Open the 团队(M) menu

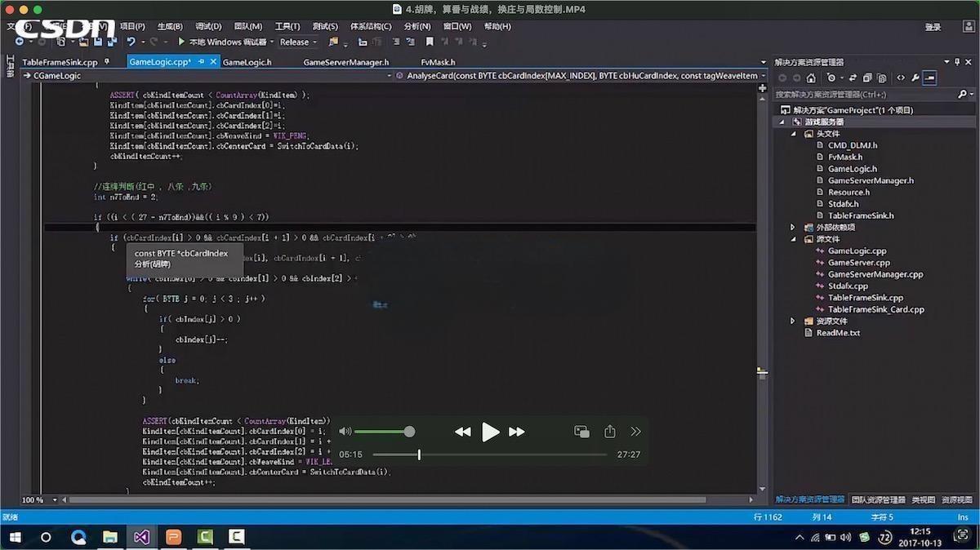click(248, 26)
